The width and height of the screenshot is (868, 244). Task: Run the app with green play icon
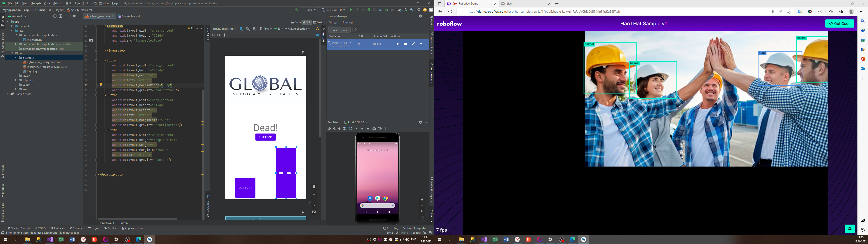tap(351, 10)
